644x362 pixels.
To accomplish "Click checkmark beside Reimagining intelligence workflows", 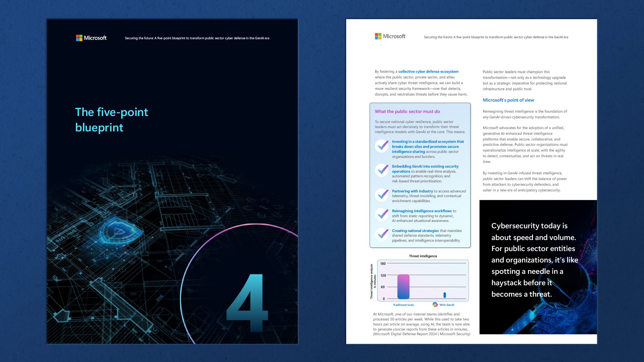I will pos(382,215).
